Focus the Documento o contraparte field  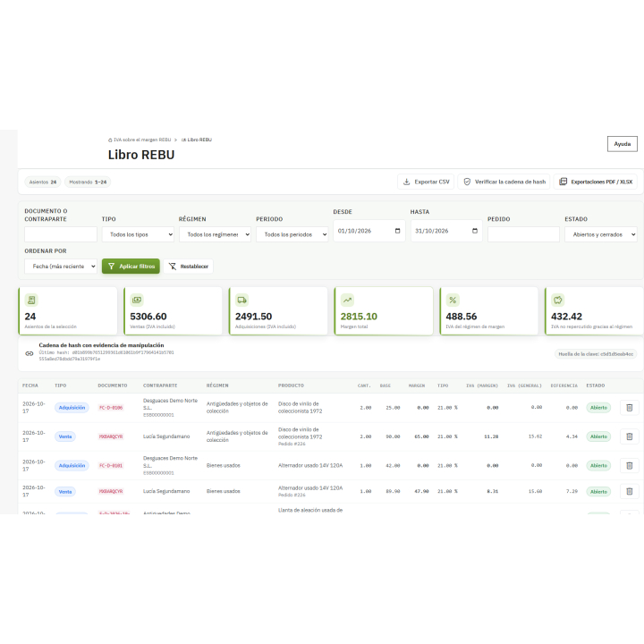coord(61,234)
